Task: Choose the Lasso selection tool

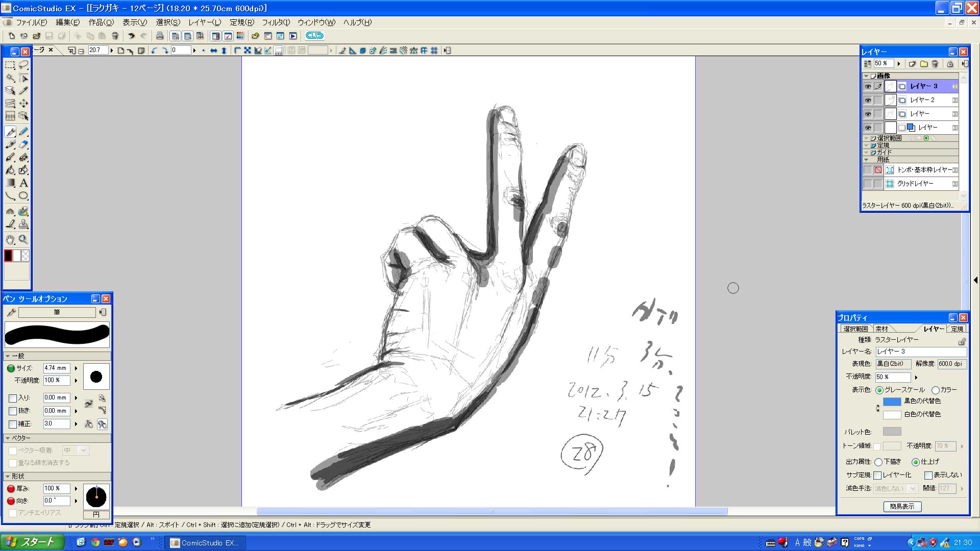Action: tap(23, 65)
